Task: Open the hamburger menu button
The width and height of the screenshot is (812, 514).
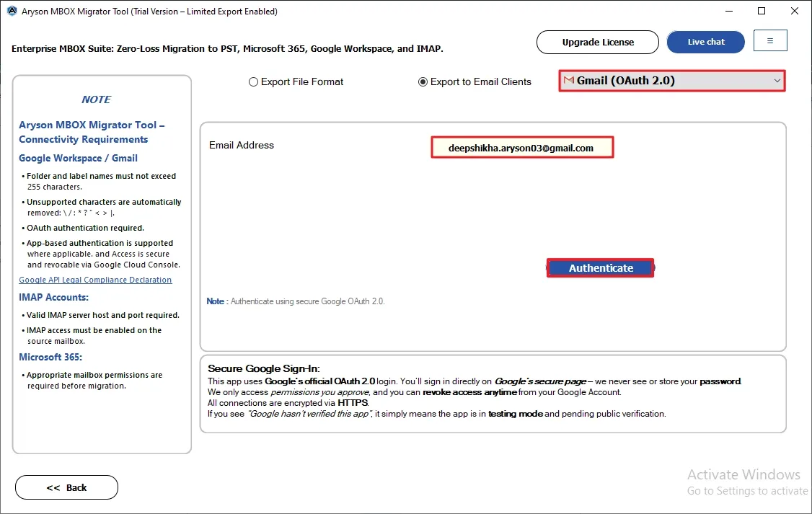Action: coord(770,41)
